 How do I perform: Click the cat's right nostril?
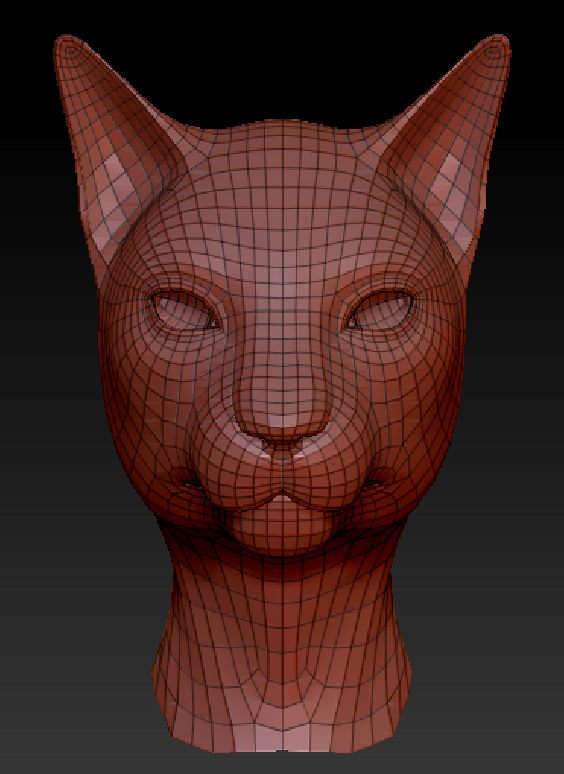[302, 442]
